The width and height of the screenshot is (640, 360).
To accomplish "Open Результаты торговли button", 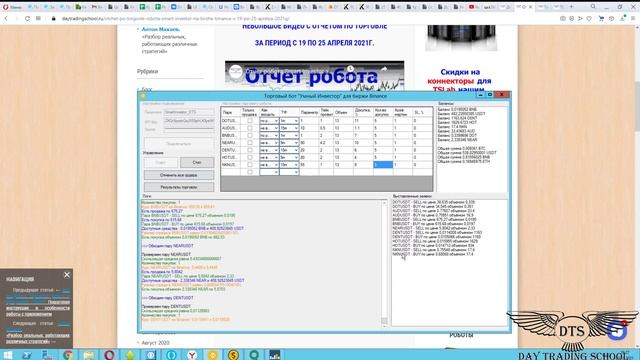I will [x=179, y=187].
